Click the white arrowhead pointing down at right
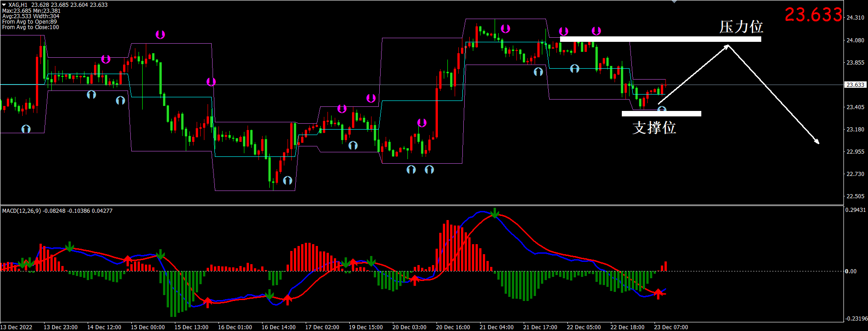The image size is (868, 331). pyautogui.click(x=817, y=142)
